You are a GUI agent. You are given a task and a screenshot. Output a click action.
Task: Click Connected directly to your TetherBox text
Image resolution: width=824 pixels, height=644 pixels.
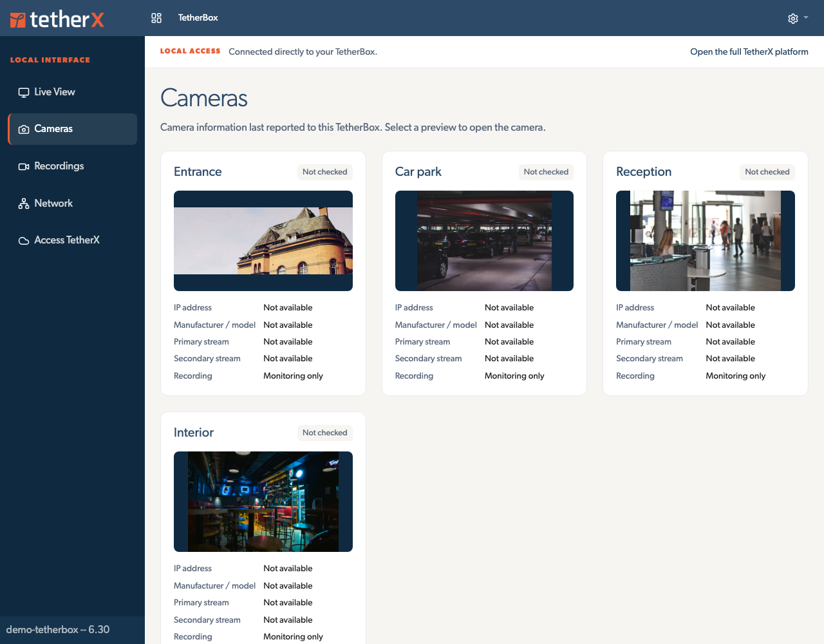pos(303,52)
